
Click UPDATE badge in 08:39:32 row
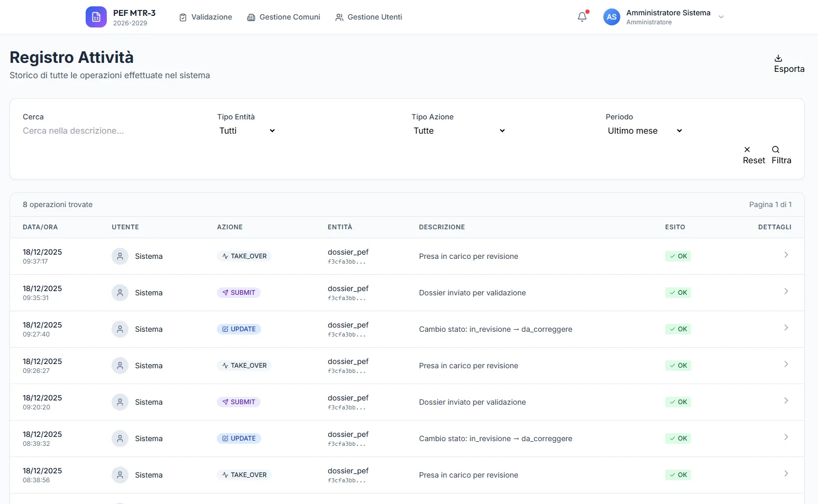point(239,438)
